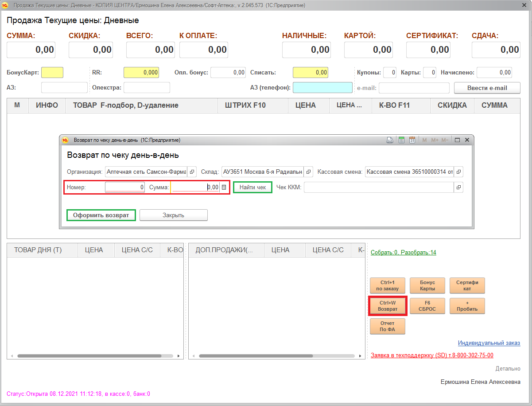The image size is (532, 406).
Task: Click the Собрать:0, Разобрать:14 link
Action: pos(403,253)
